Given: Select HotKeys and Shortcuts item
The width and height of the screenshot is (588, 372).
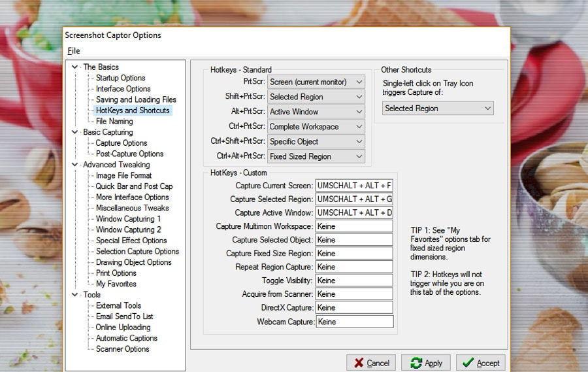Looking at the screenshot, I should coord(133,110).
